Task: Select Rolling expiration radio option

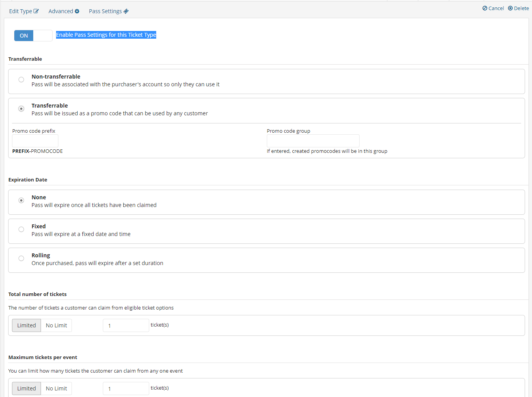Action: [21, 258]
